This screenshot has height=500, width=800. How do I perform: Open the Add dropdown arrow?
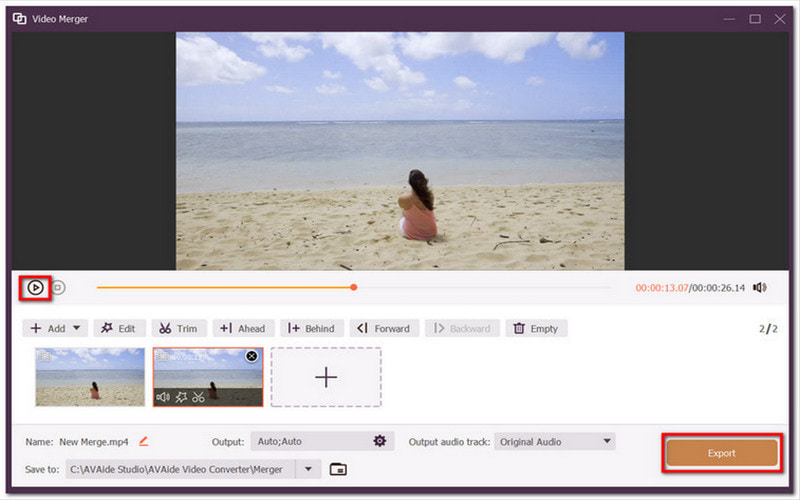(x=78, y=328)
